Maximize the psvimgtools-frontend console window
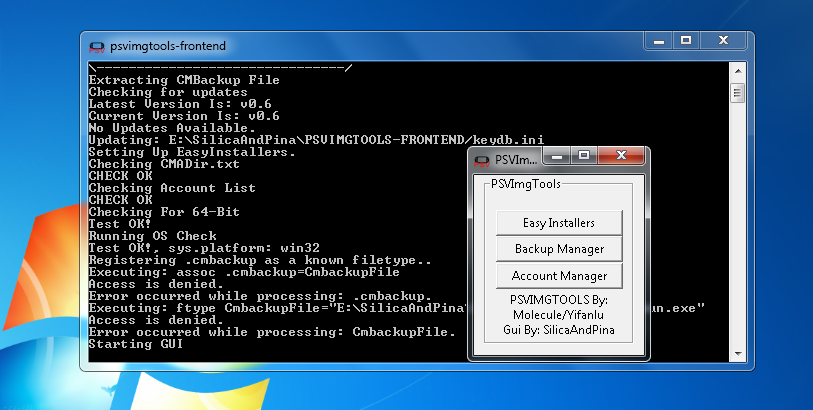This screenshot has width=813, height=410. tap(686, 42)
